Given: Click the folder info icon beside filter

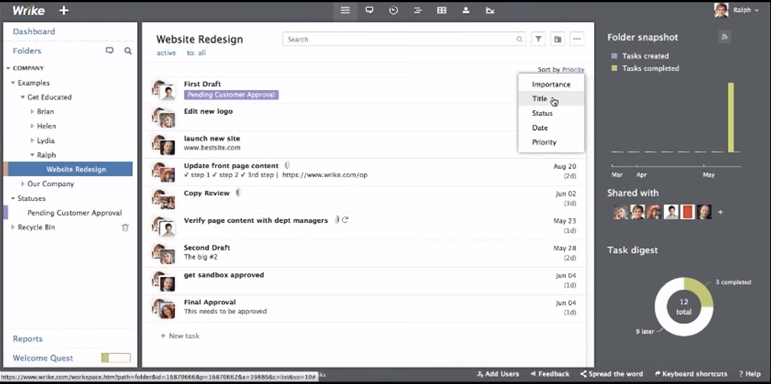Looking at the screenshot, I should click(x=558, y=39).
